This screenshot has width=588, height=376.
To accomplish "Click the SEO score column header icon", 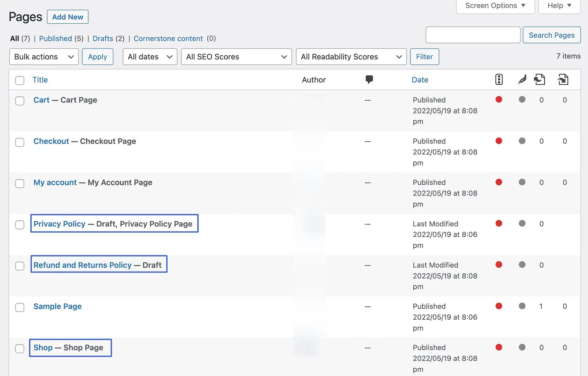I will [499, 79].
